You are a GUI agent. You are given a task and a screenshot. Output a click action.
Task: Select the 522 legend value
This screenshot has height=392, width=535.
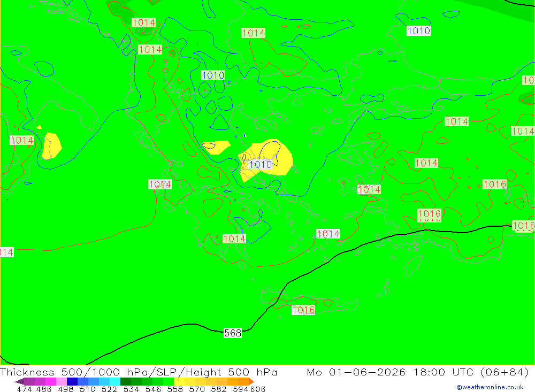(109, 389)
